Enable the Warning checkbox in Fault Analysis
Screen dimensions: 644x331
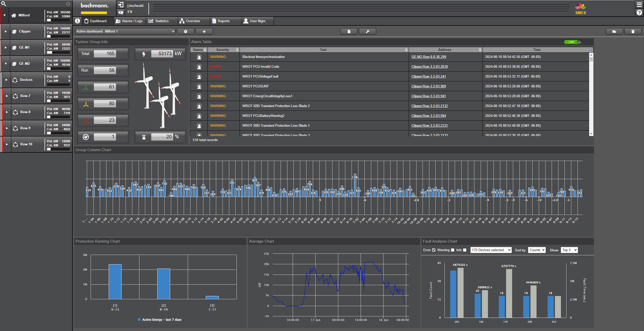pyautogui.click(x=453, y=250)
